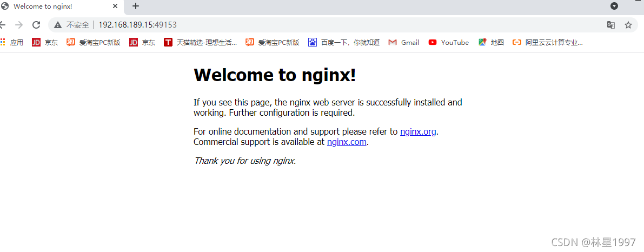Click the not-secure warning triangle icon
This screenshot has height=252, width=644.
[58, 25]
